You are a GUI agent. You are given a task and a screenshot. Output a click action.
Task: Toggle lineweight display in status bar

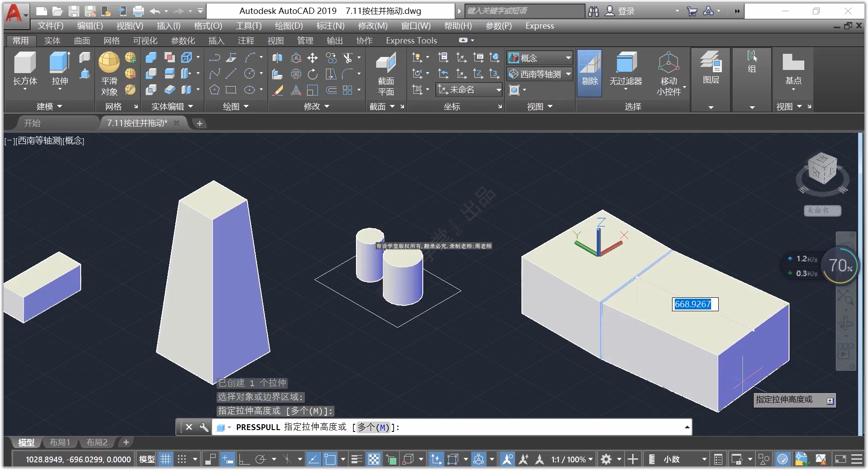[x=357, y=459]
